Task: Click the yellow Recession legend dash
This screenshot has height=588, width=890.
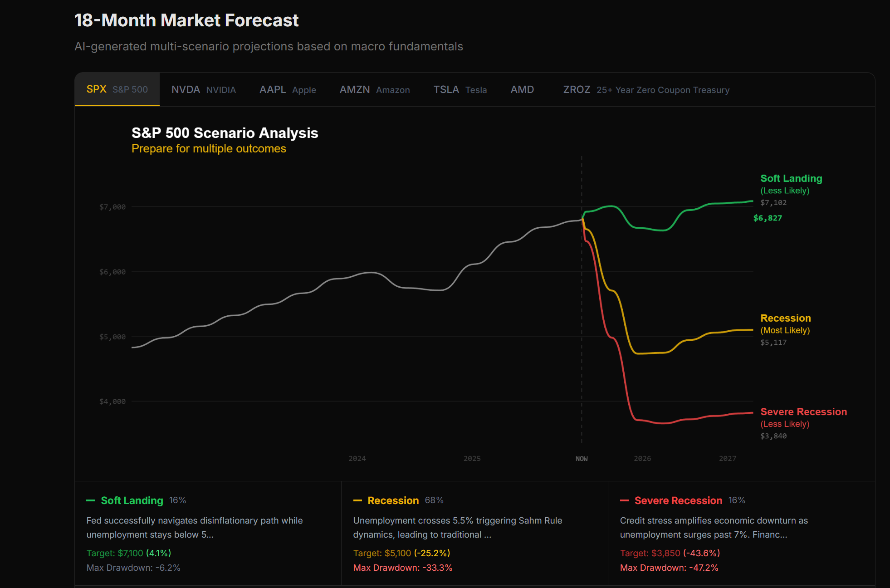Action: pyautogui.click(x=357, y=500)
